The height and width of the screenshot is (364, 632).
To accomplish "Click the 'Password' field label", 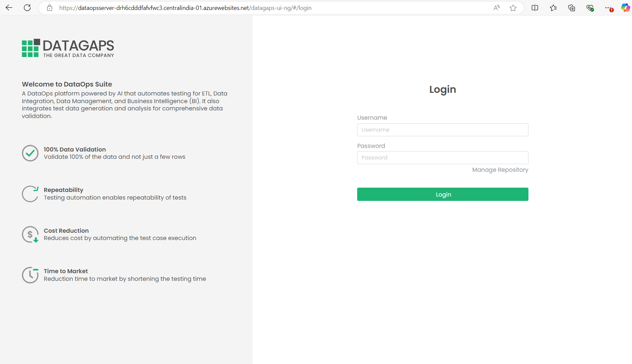I will click(371, 146).
